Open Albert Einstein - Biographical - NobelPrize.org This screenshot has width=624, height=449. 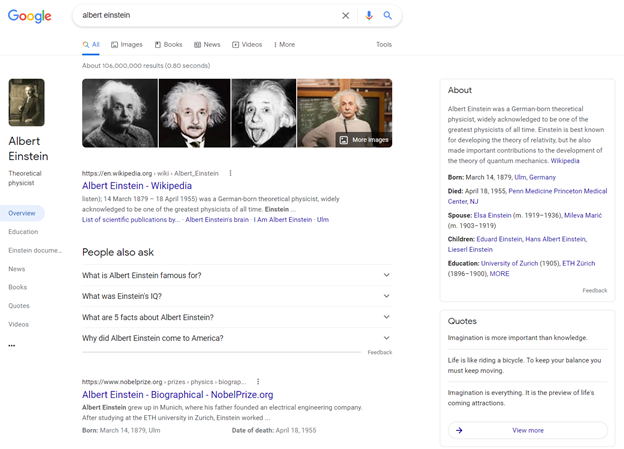177,395
